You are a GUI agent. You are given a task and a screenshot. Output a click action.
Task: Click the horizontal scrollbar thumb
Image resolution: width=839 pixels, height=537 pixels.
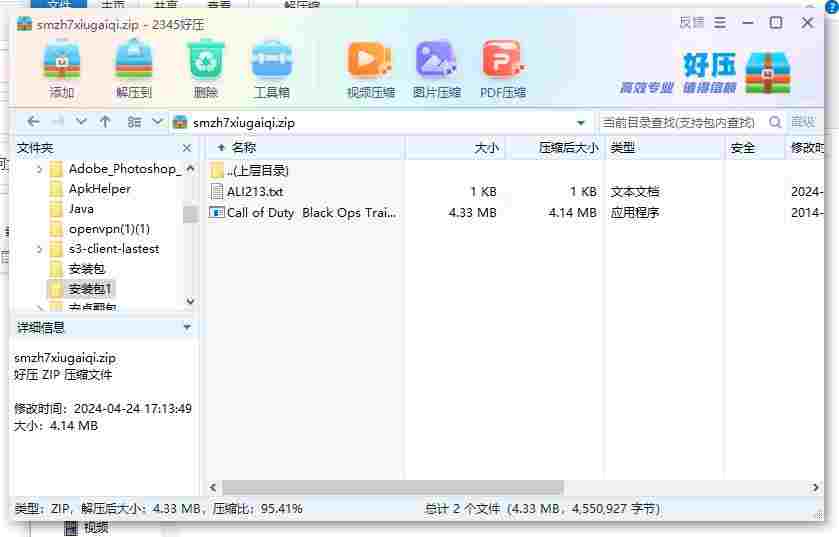pos(393,487)
